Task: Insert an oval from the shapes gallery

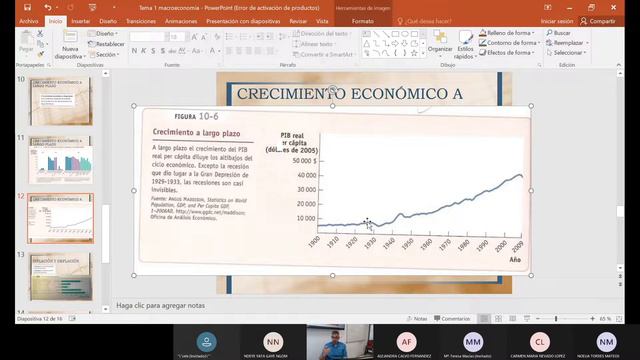Action: coord(405,34)
